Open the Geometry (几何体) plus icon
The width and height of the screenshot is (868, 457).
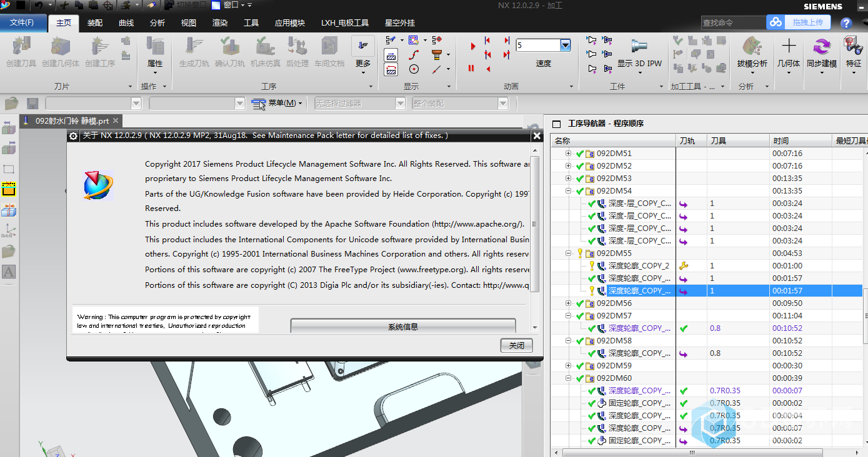pyautogui.click(x=789, y=55)
